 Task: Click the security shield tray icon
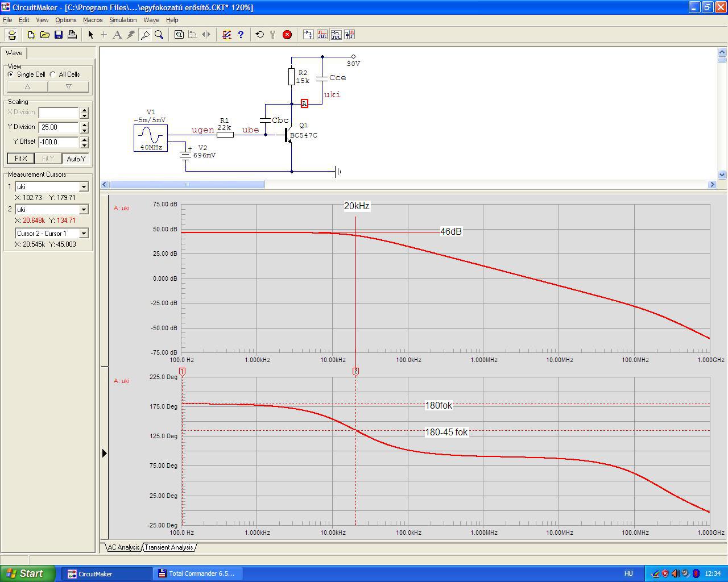(665, 573)
